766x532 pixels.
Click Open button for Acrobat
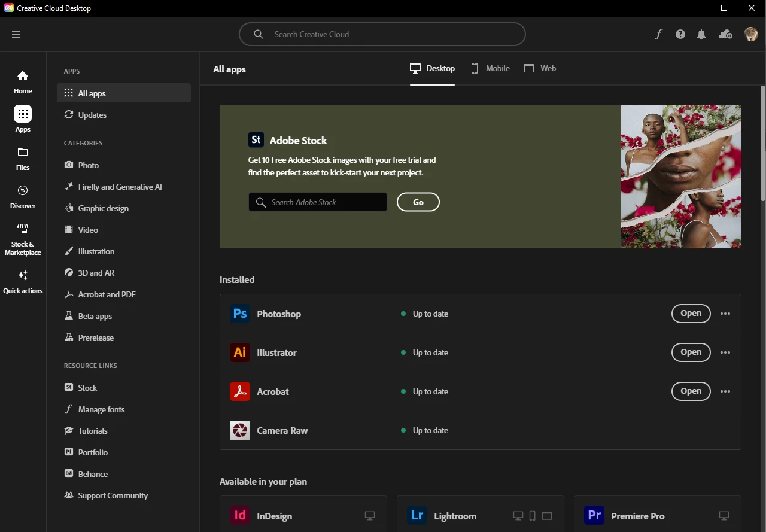pos(691,391)
